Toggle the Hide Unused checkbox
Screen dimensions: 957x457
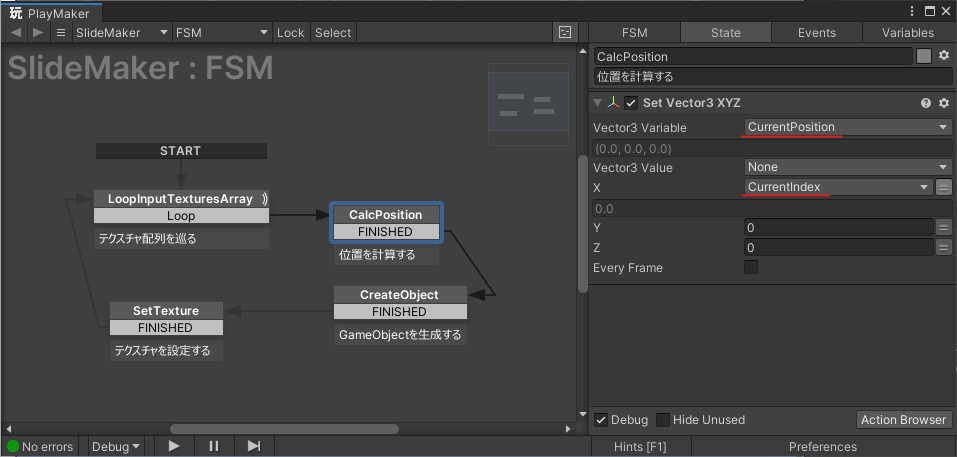click(663, 420)
